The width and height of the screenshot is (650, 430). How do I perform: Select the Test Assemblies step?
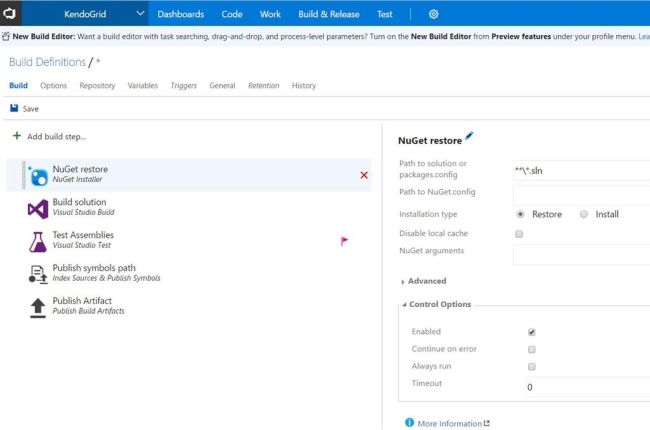pyautogui.click(x=189, y=240)
